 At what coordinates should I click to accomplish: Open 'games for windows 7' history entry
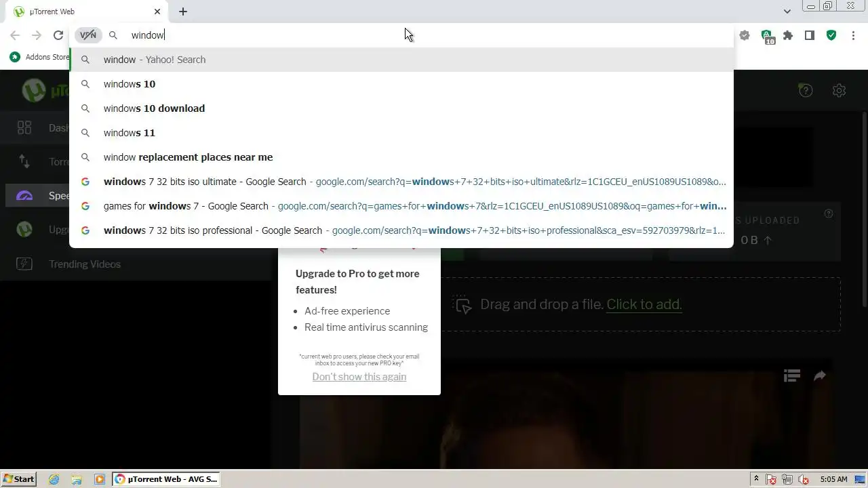tap(401, 206)
